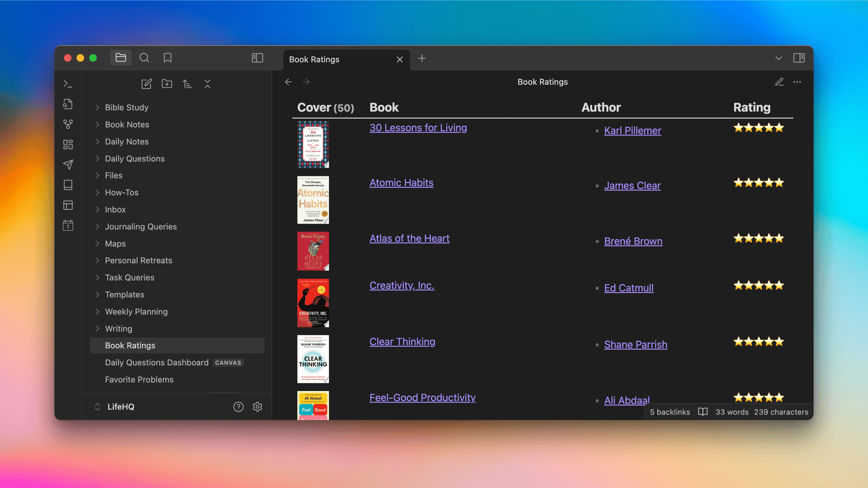Open the Feel-Good Productivity link
This screenshot has height=488, width=868.
[x=422, y=398]
